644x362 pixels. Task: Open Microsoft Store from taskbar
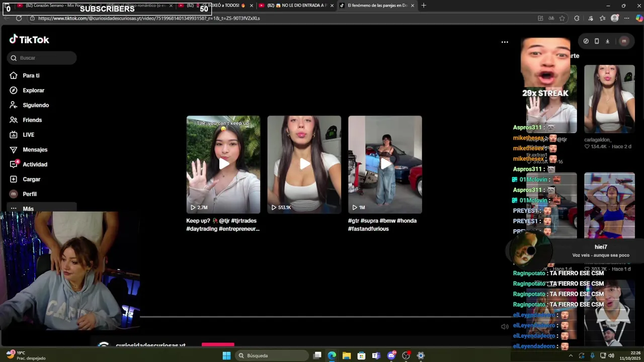(x=361, y=355)
